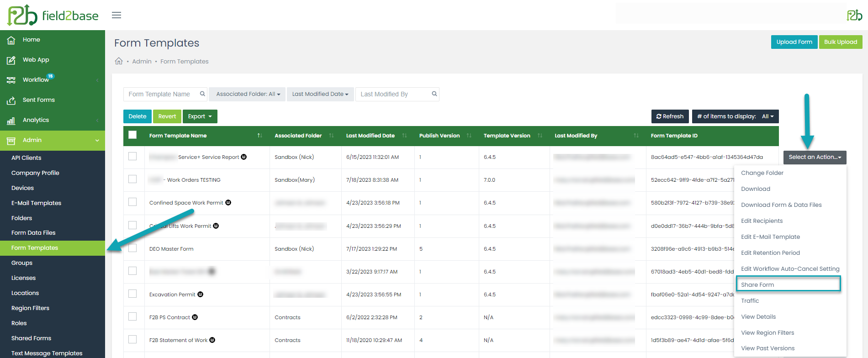The height and width of the screenshot is (358, 868).
Task: Check the Work Orders TESTING row checkbox
Action: [x=132, y=179]
